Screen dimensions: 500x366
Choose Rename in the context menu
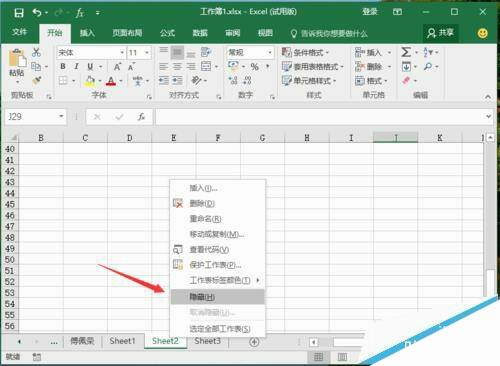(217, 219)
